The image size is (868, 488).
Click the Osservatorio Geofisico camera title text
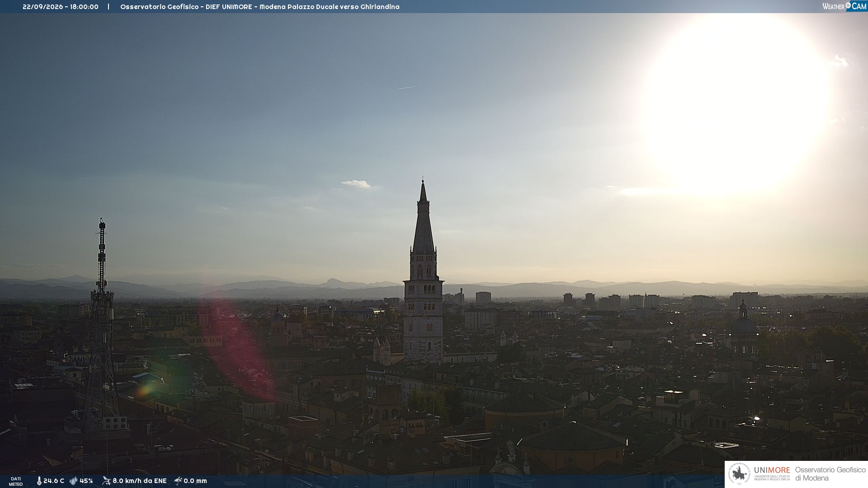point(260,7)
